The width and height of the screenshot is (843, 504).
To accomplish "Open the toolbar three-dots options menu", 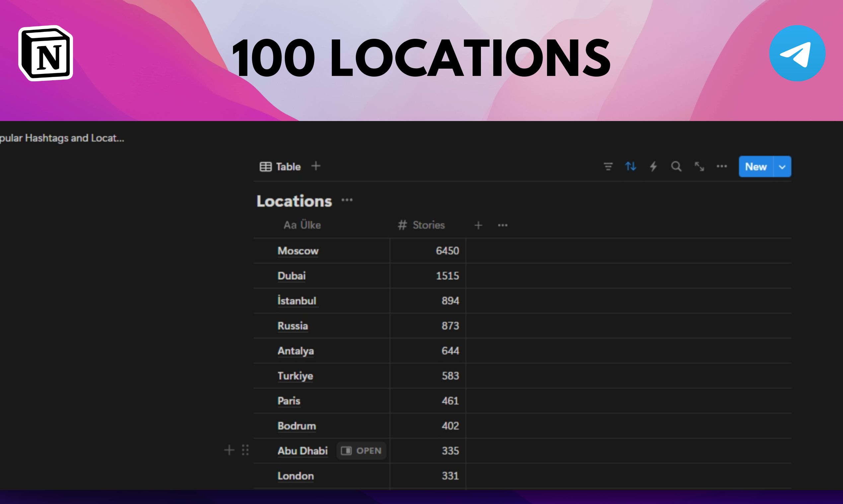I will tap(722, 166).
